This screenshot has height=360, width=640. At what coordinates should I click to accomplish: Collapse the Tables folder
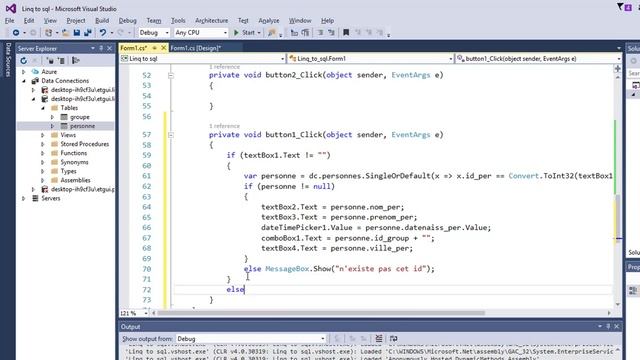[43, 108]
